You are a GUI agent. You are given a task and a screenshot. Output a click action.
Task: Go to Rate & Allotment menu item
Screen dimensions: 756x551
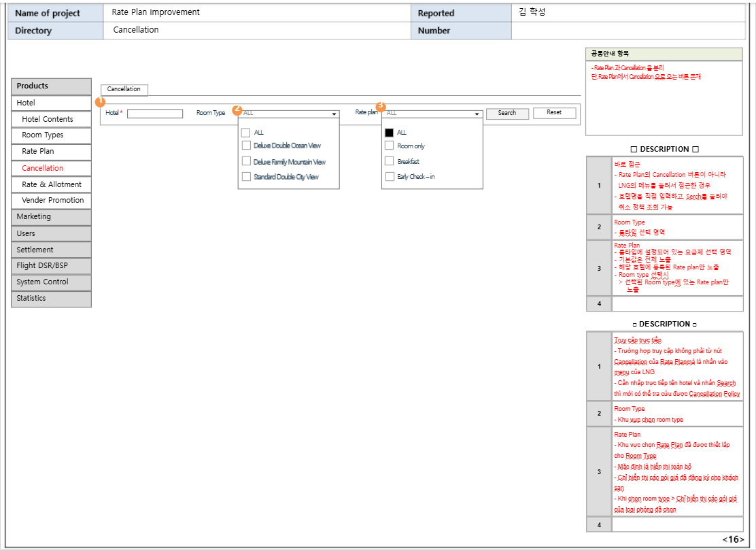pyautogui.click(x=51, y=184)
